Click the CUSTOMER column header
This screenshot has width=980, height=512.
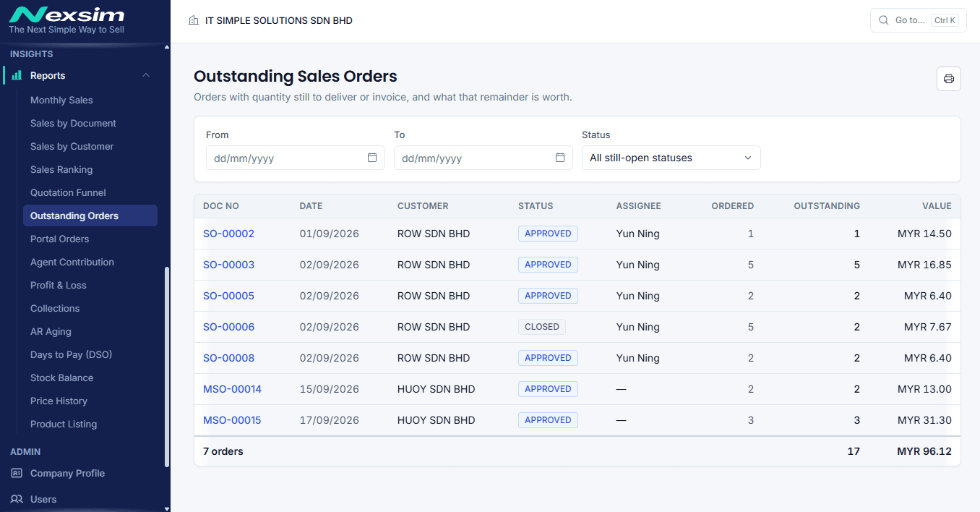423,206
